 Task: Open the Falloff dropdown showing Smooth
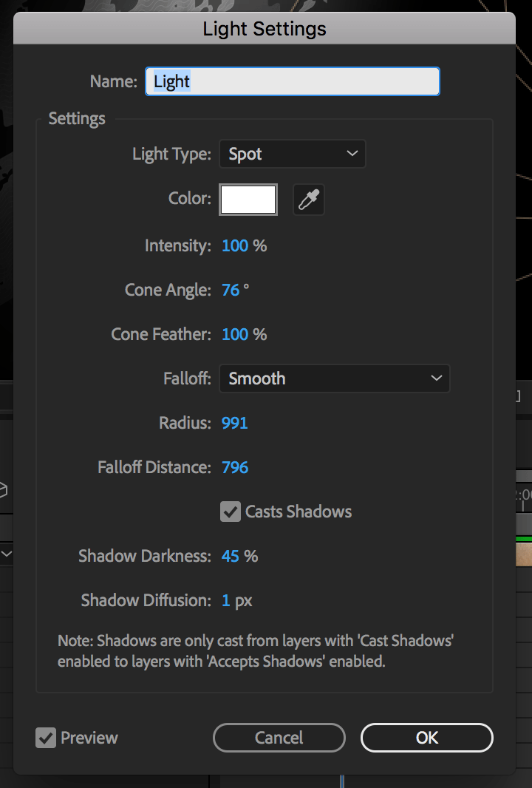334,378
